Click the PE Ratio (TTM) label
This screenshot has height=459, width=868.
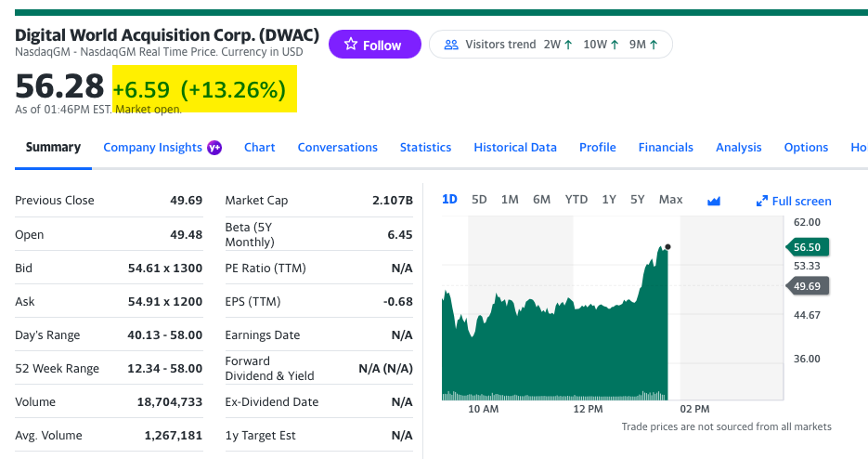266,269
